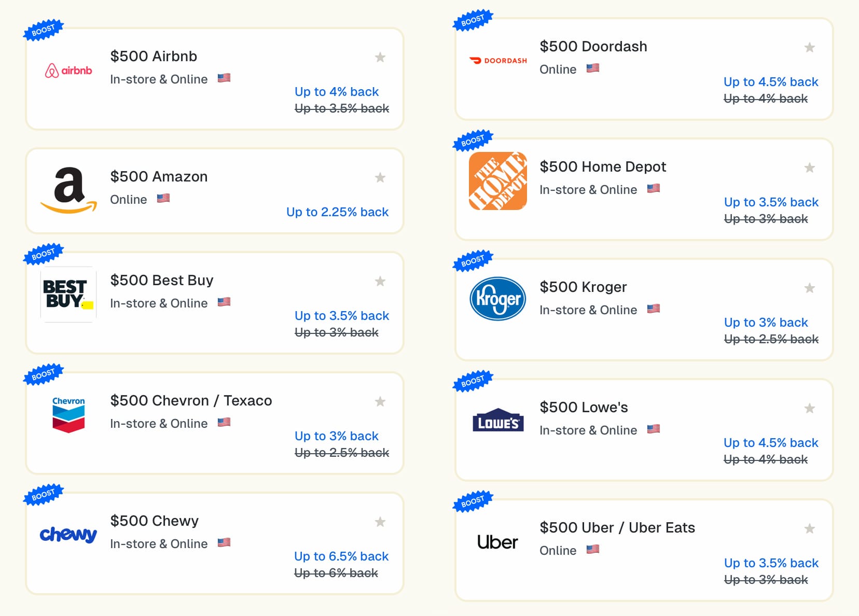859x616 pixels.
Task: Click 'Up to 6.5% back' on Chewy
Action: click(x=341, y=556)
